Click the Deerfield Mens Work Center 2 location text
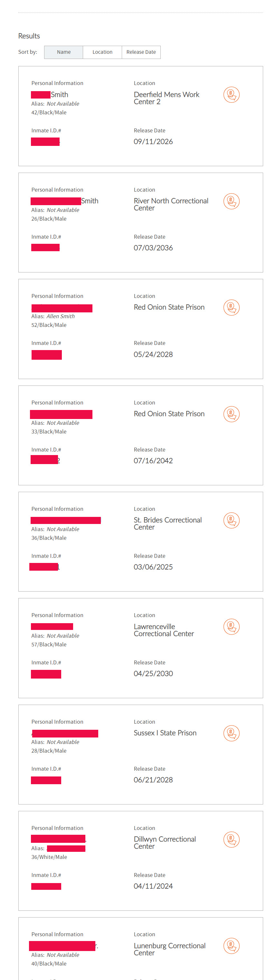This screenshot has width=277, height=980. [166, 98]
